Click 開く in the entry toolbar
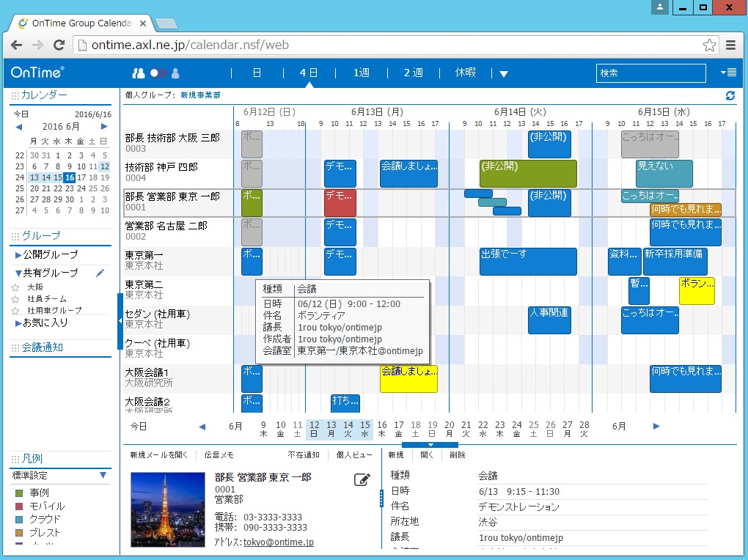748x560 pixels. click(x=427, y=455)
